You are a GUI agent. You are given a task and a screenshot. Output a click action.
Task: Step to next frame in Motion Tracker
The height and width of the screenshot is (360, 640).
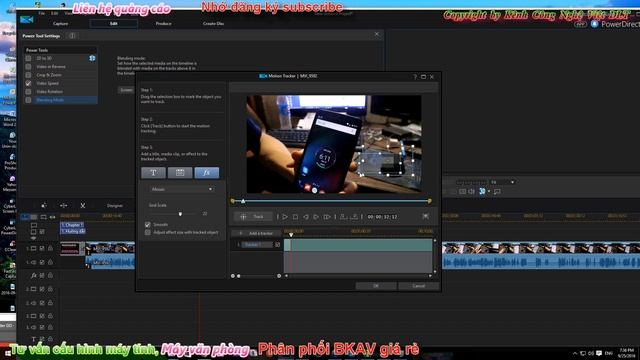[316, 217]
